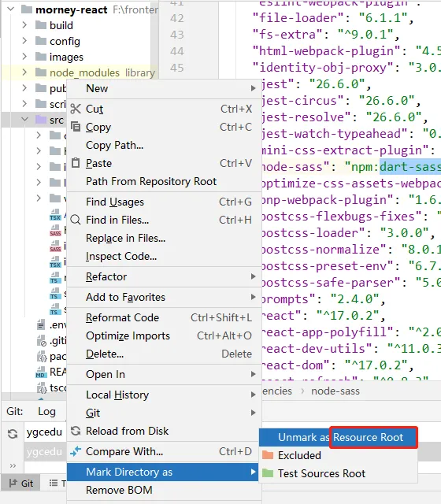Expand the node_modules folder
Viewport: 441px width, 504px height.
24,72
